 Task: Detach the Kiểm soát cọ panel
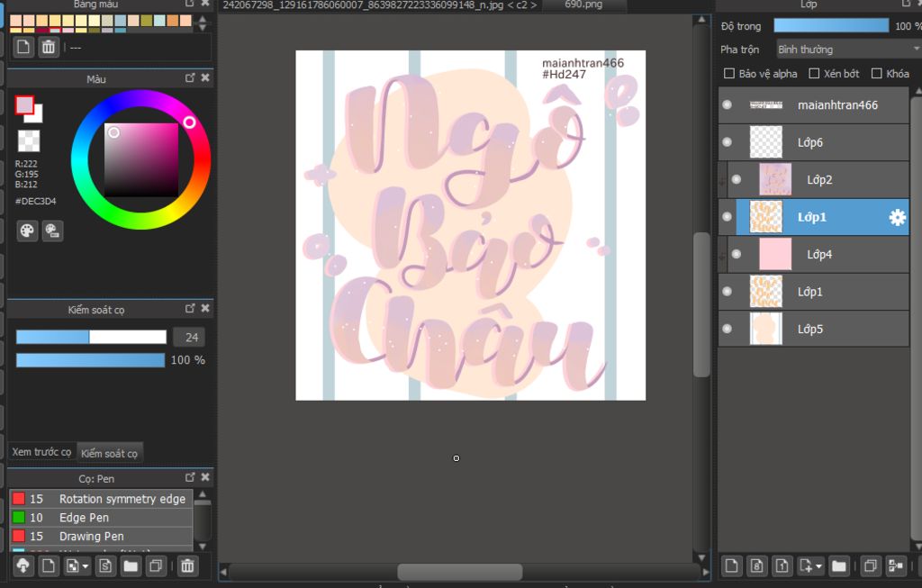pos(190,308)
